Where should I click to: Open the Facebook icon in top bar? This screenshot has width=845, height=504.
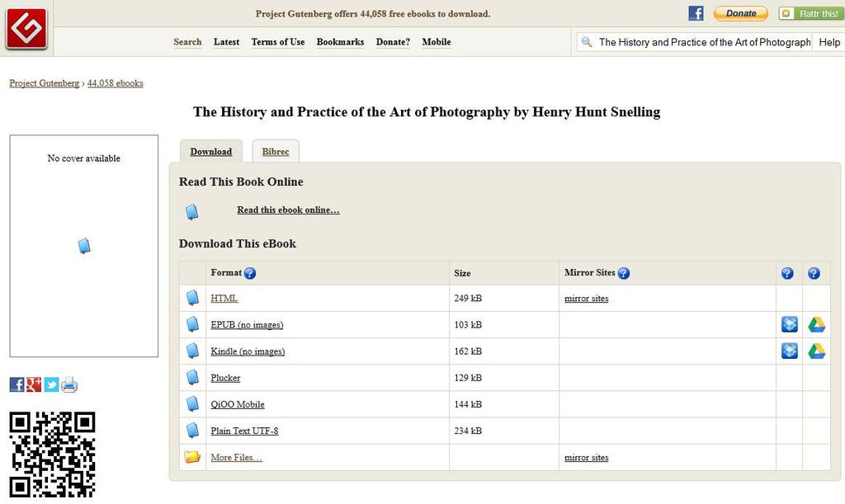point(696,13)
